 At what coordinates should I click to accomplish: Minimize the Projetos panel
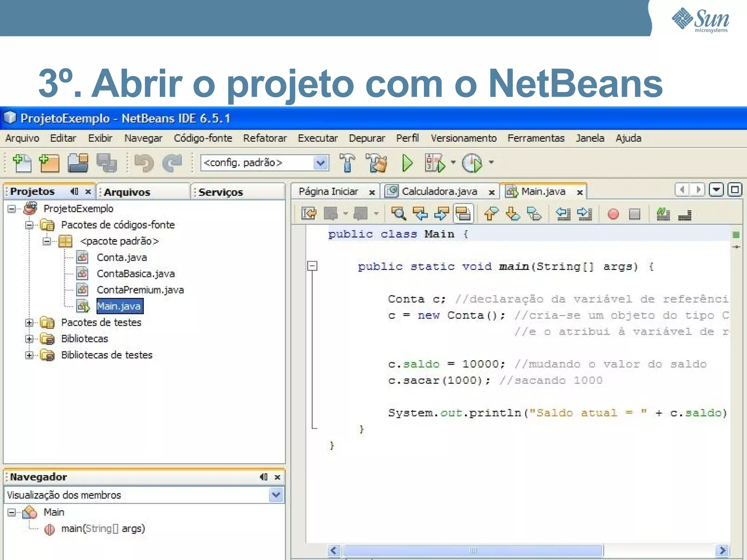tap(74, 191)
